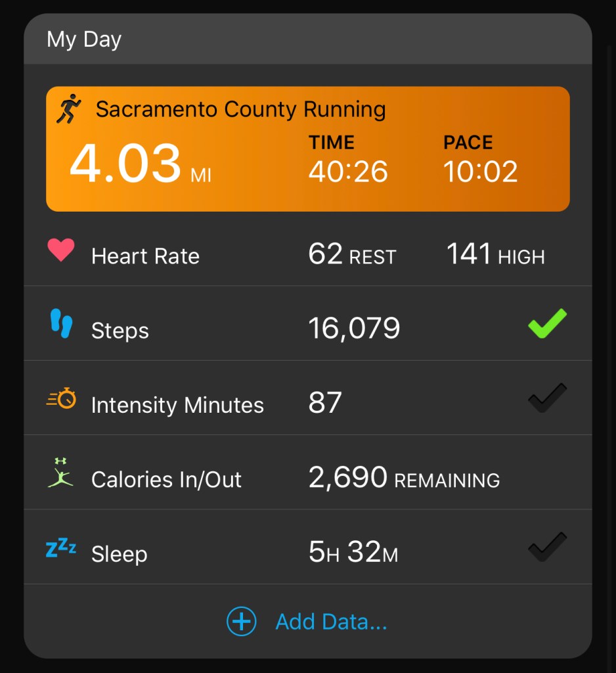Tap the green Steps goal checkmark
The height and width of the screenshot is (673, 616).
coord(547,324)
